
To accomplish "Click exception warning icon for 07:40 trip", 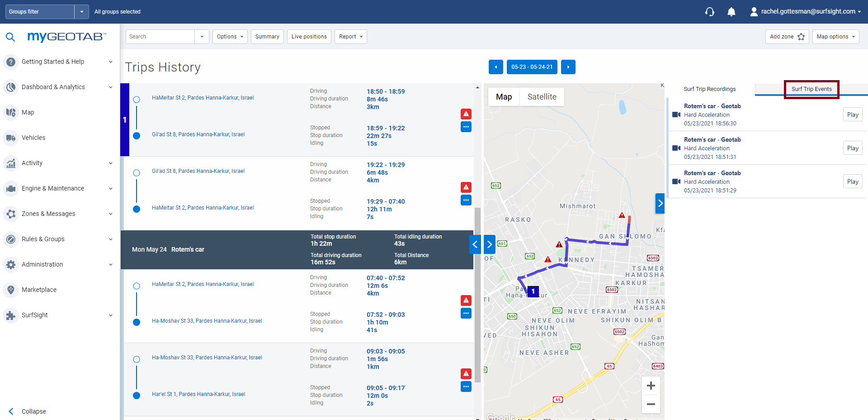I will [466, 301].
